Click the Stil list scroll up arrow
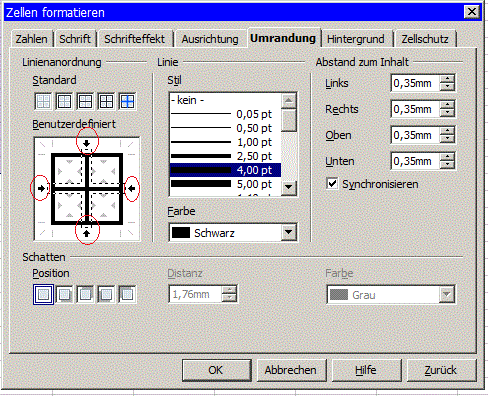 coord(289,101)
